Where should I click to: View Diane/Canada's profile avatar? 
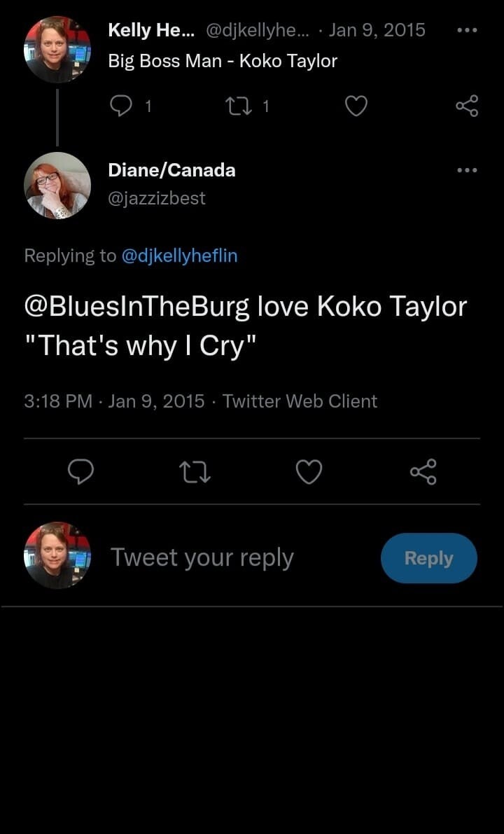[x=57, y=186]
